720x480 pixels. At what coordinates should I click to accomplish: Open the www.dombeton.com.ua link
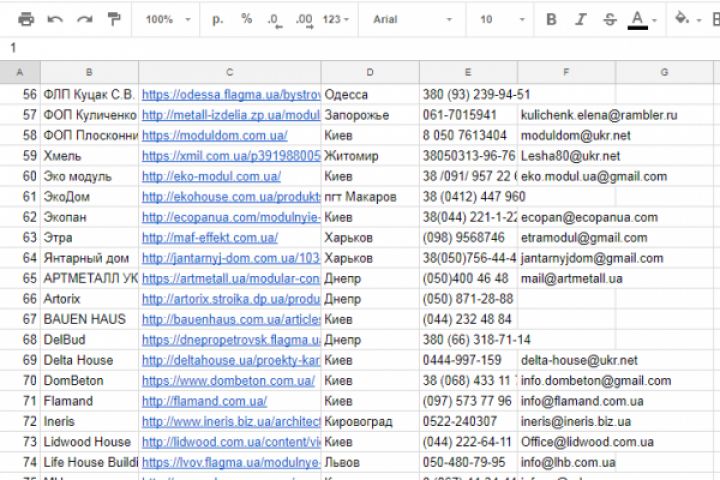pos(228,381)
